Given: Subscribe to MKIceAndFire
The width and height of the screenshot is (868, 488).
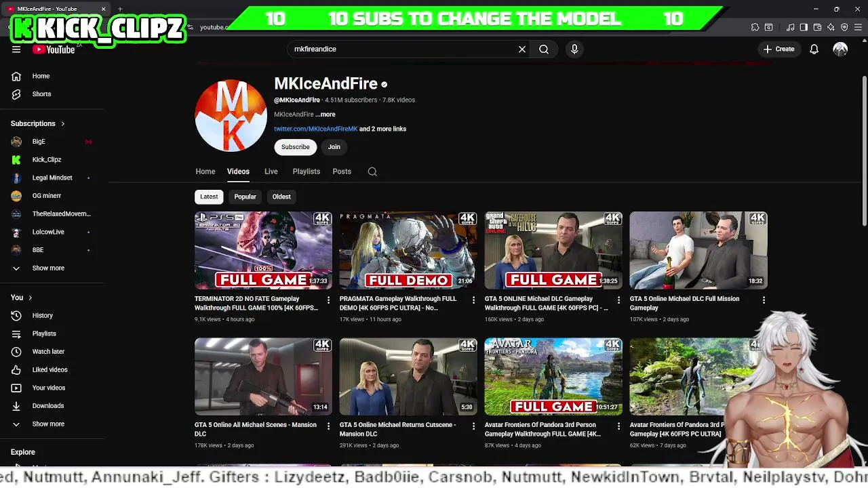Looking at the screenshot, I should coord(296,147).
